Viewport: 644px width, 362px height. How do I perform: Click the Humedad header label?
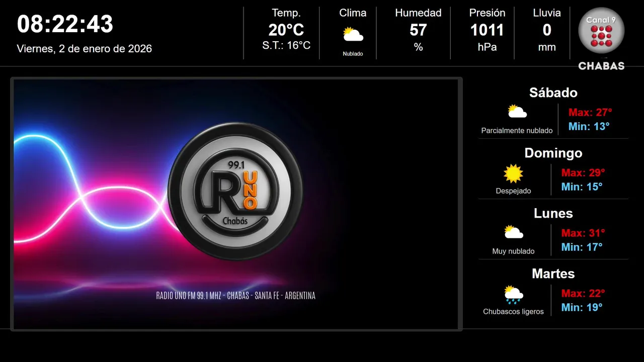point(418,13)
